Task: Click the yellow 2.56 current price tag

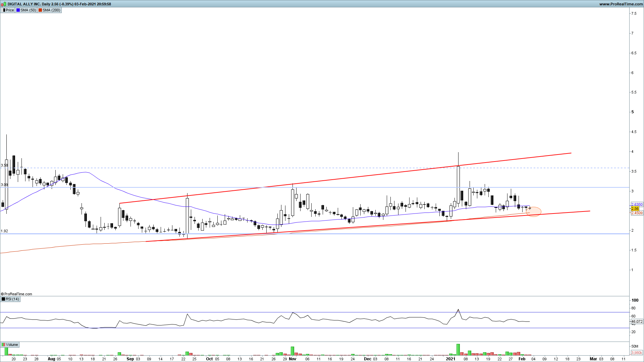Action: coord(635,208)
